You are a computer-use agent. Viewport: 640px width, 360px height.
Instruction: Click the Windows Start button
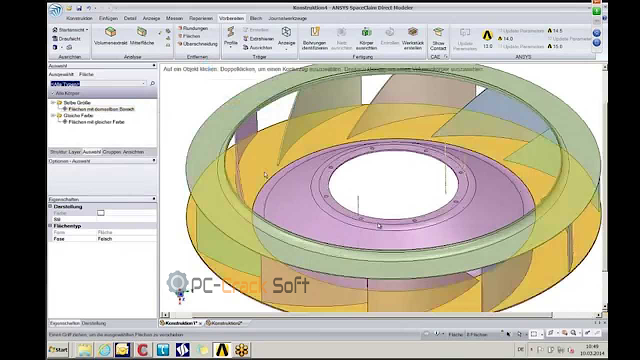click(58, 350)
